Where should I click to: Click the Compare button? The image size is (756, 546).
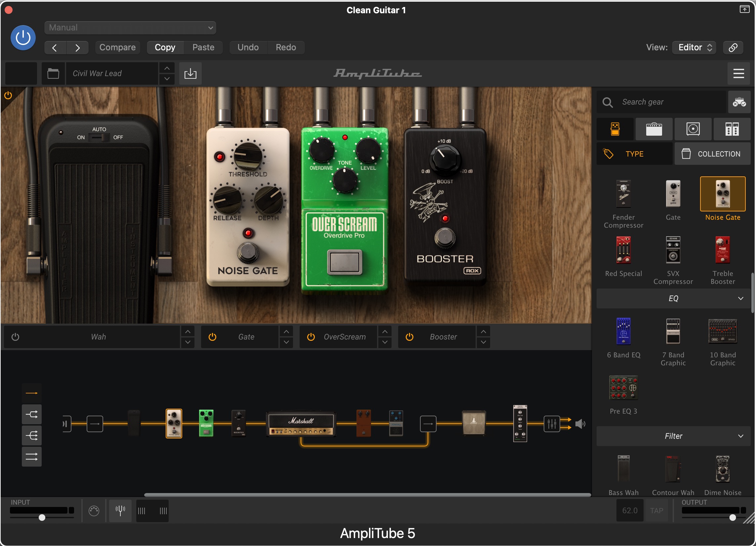117,48
